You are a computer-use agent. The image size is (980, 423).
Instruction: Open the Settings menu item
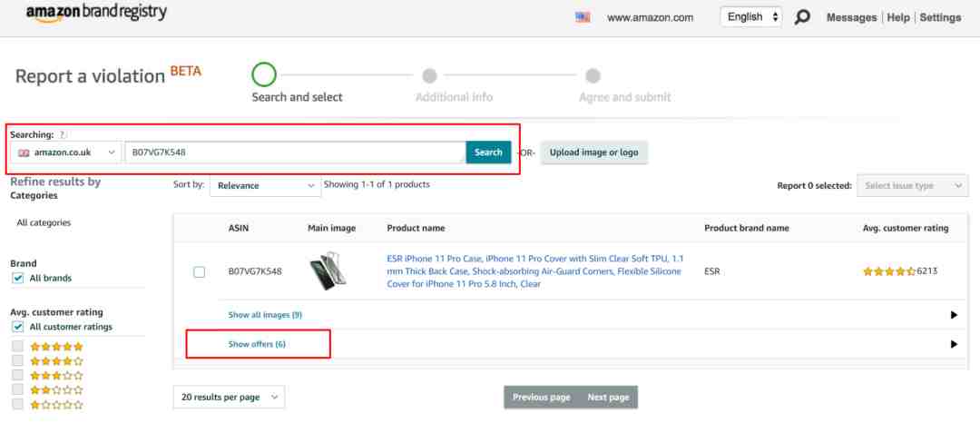(940, 17)
